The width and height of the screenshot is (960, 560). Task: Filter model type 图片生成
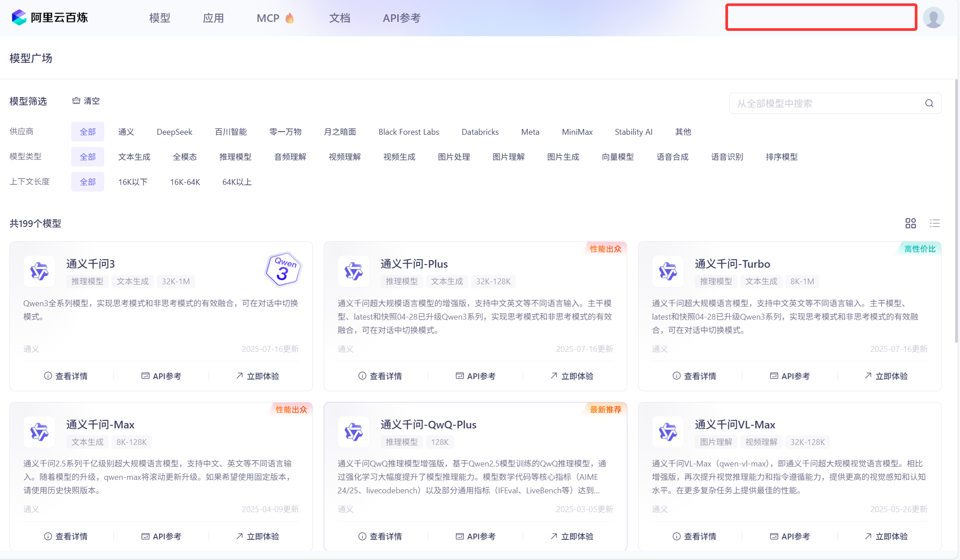pyautogui.click(x=563, y=157)
